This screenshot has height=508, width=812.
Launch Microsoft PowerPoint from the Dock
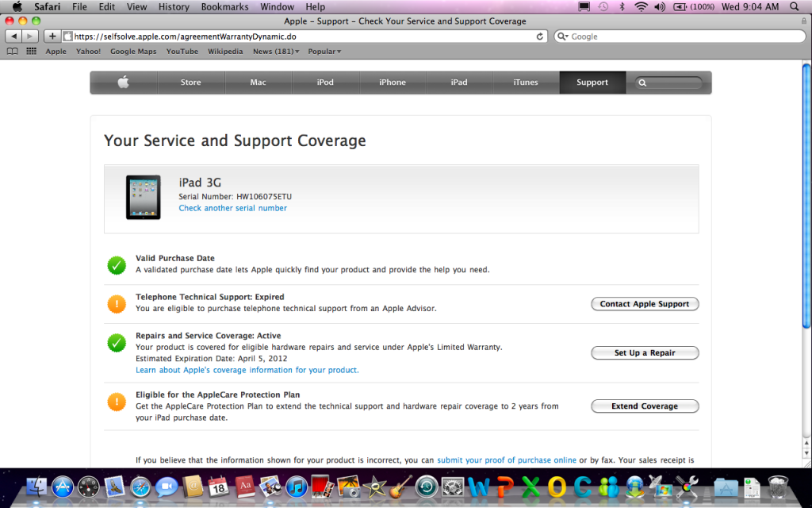(505, 487)
